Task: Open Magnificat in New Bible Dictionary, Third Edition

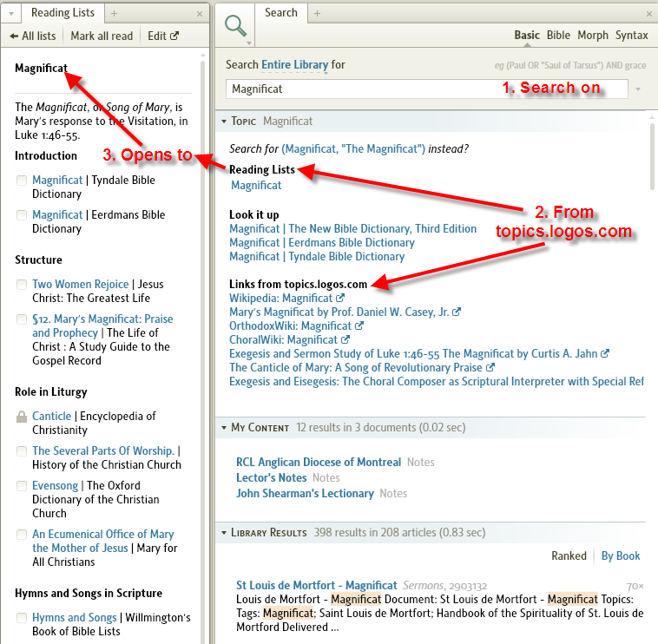Action: 353,228
